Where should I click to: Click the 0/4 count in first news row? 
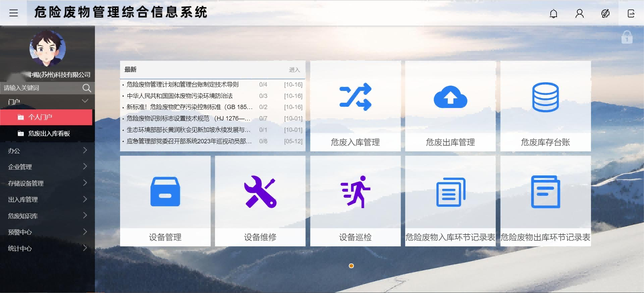point(263,85)
